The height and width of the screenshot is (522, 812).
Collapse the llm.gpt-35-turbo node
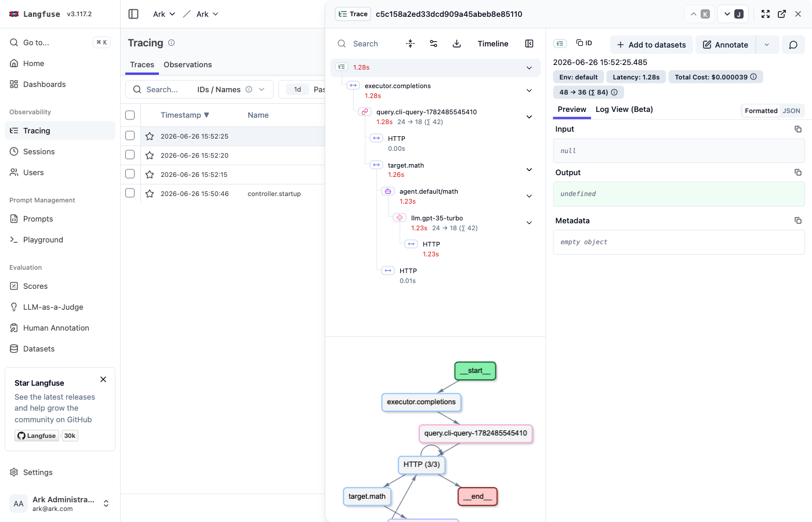(529, 223)
